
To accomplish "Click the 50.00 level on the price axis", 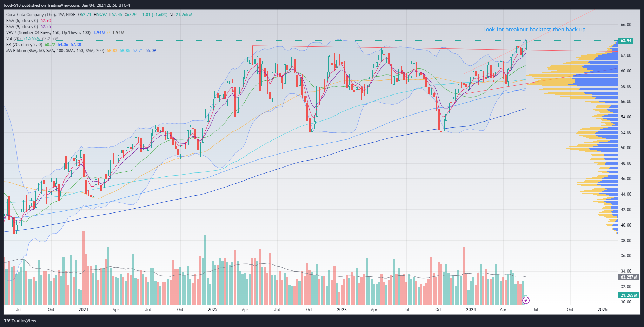I will tap(626, 148).
